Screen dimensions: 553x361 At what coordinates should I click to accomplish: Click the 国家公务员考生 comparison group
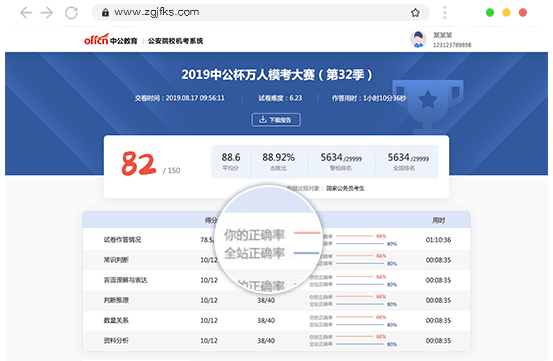click(345, 189)
